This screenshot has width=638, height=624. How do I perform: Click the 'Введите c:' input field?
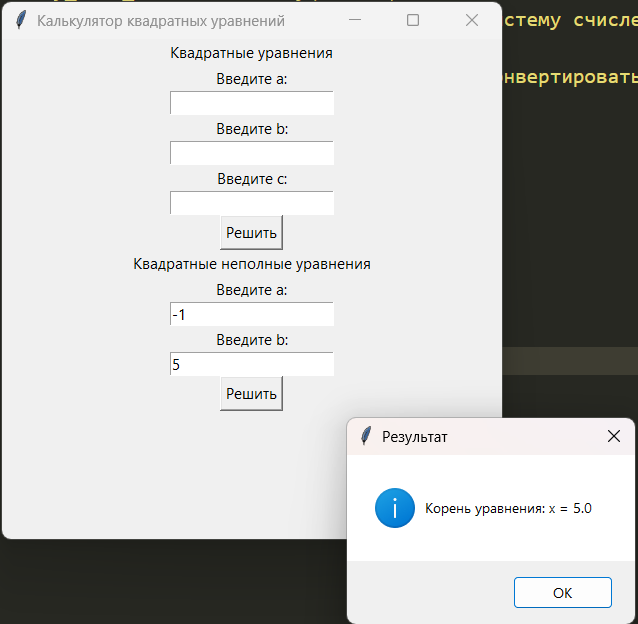(x=252, y=203)
